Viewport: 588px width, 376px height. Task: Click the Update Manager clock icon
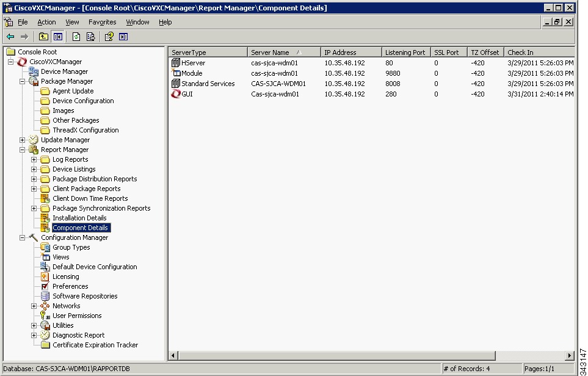coord(34,139)
